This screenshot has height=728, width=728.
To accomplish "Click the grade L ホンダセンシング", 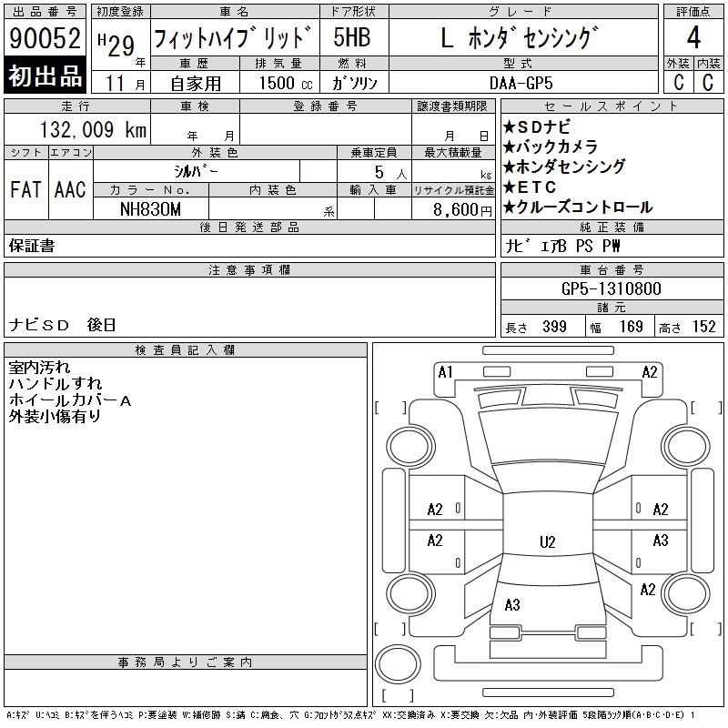I will (x=519, y=37).
